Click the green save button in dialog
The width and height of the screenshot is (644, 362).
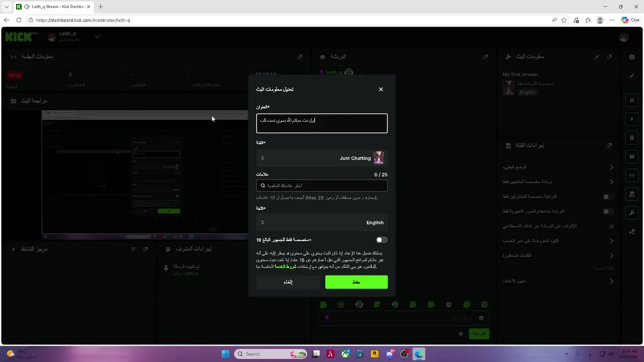[x=357, y=282]
